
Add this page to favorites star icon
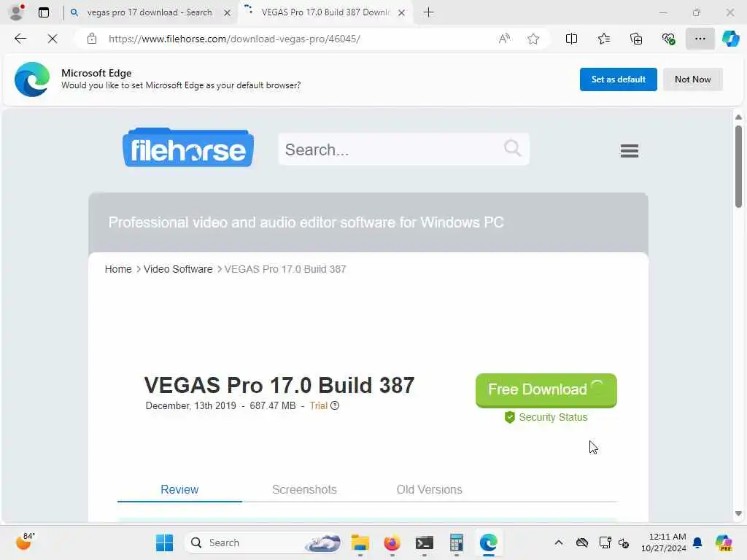click(533, 39)
